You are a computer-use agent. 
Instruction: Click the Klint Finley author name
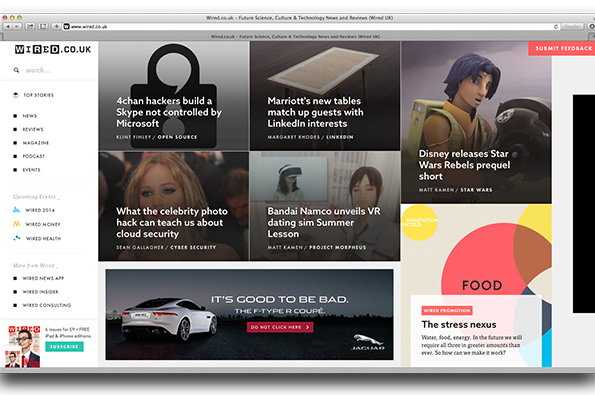click(x=133, y=137)
